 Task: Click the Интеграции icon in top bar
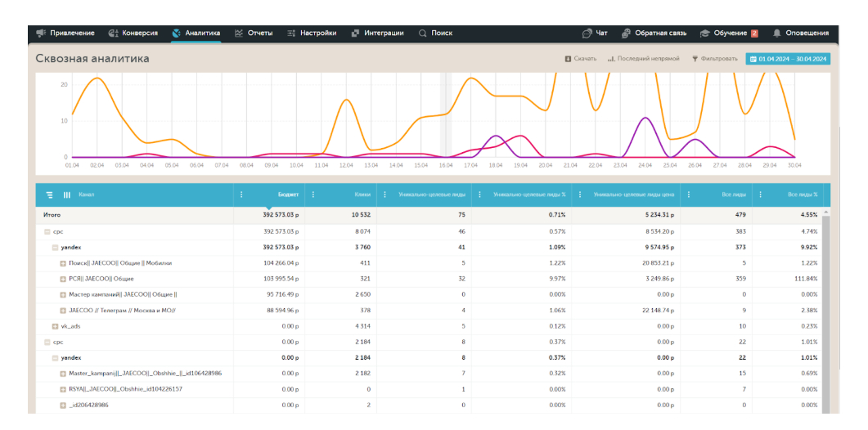pyautogui.click(x=356, y=34)
